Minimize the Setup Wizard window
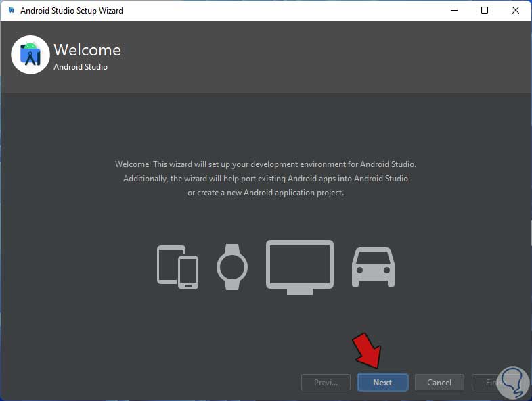 pos(454,11)
